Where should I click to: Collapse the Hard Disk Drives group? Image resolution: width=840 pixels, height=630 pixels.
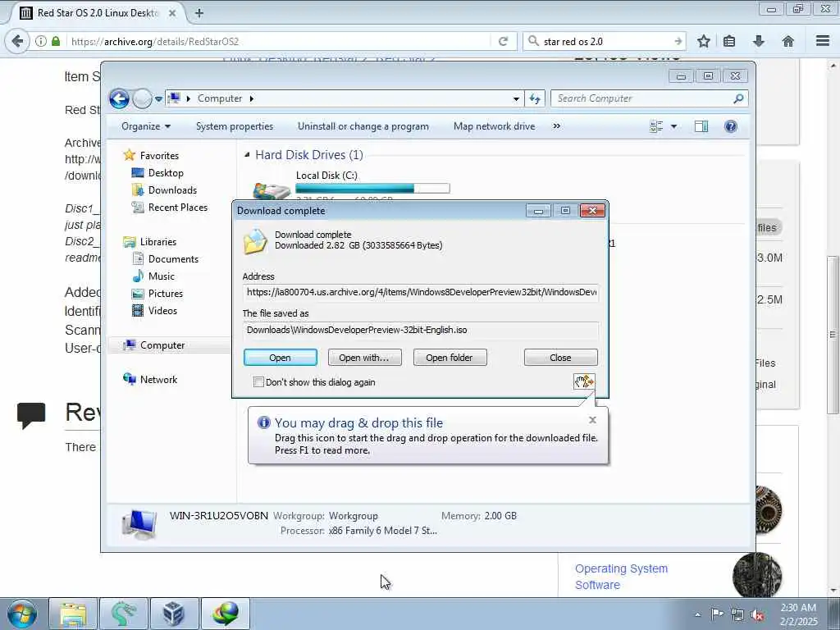pyautogui.click(x=247, y=155)
